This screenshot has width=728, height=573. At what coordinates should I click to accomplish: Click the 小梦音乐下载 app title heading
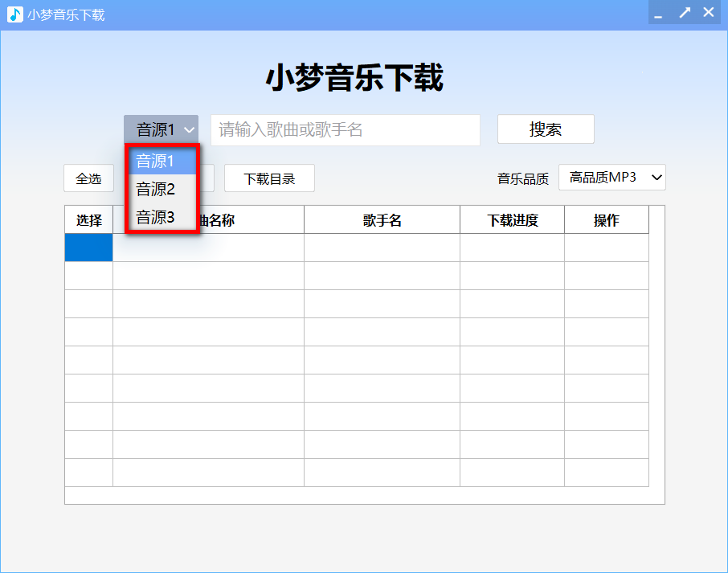(x=355, y=78)
